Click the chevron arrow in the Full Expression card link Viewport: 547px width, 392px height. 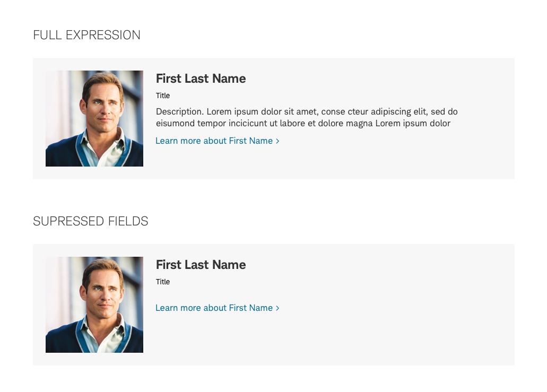(277, 141)
